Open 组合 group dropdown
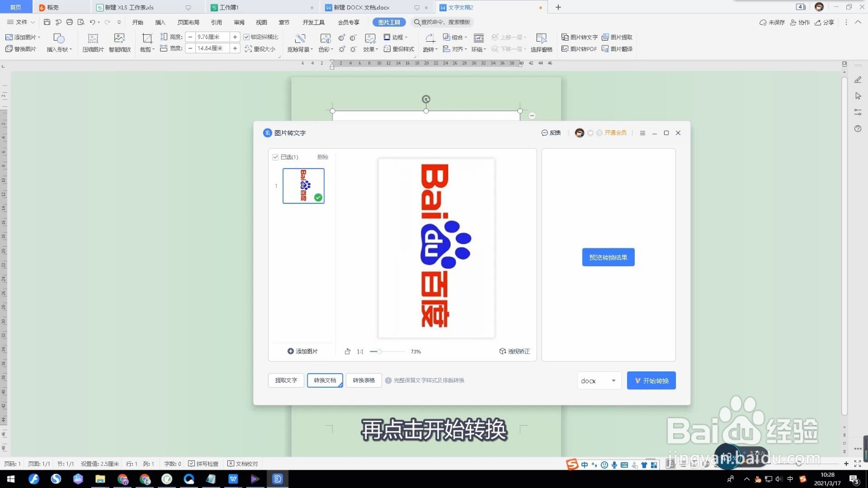 [455, 37]
